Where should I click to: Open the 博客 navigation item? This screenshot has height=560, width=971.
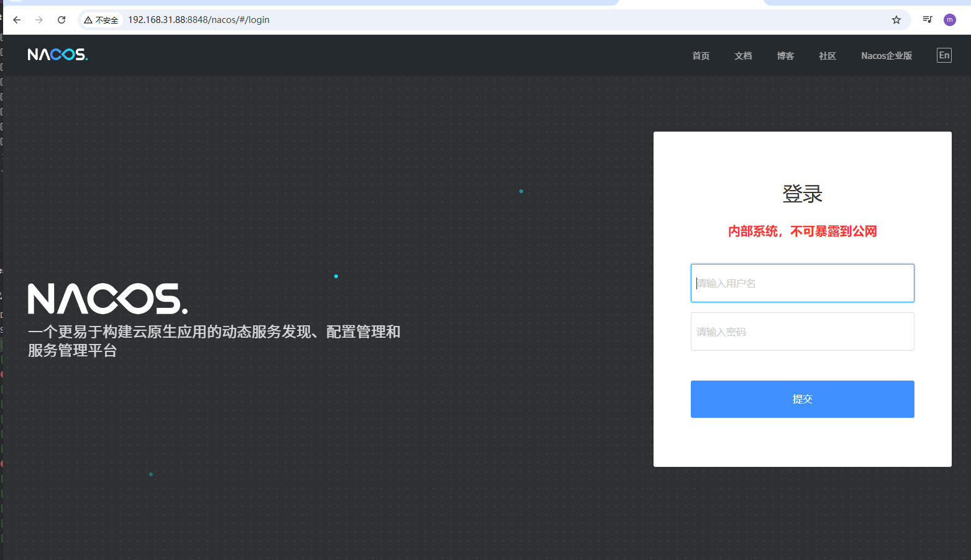pyautogui.click(x=785, y=56)
